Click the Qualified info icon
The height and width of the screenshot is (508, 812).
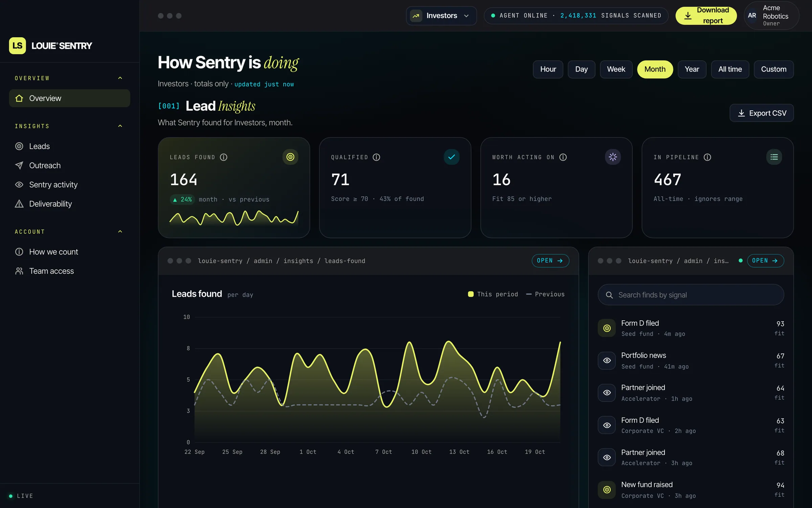pyautogui.click(x=377, y=157)
